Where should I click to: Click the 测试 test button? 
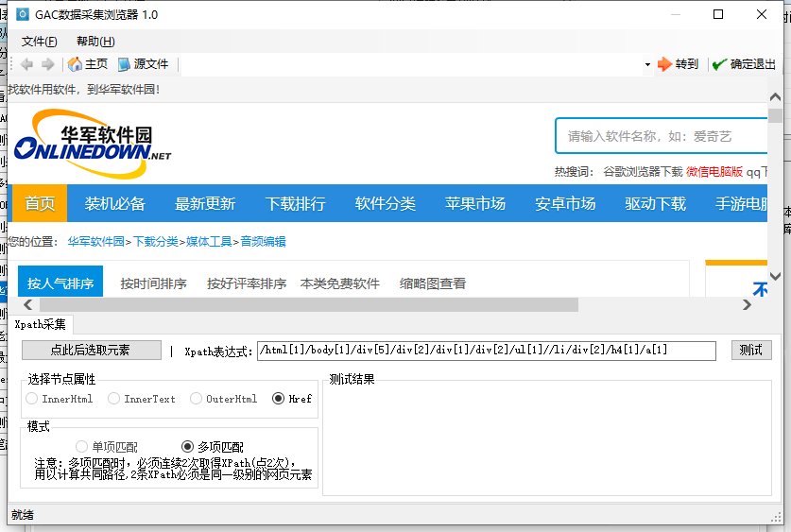(x=751, y=350)
